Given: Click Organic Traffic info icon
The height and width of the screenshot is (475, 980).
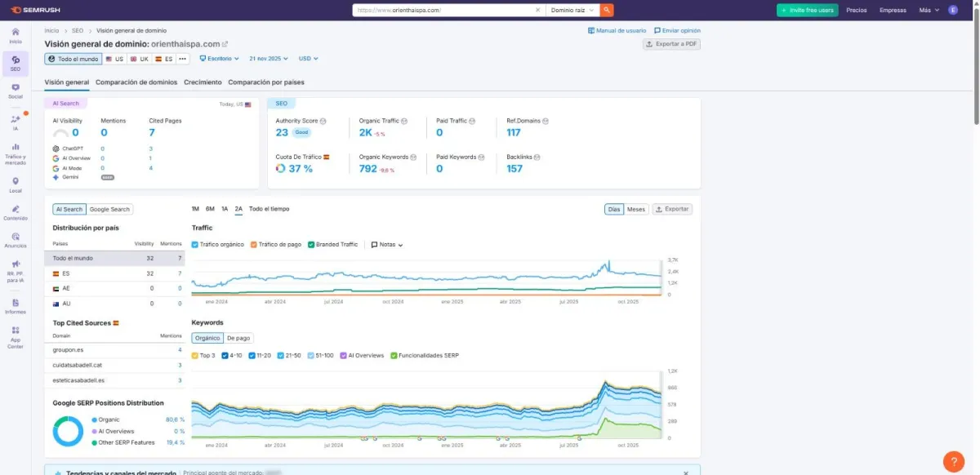Looking at the screenshot, I should click(403, 121).
